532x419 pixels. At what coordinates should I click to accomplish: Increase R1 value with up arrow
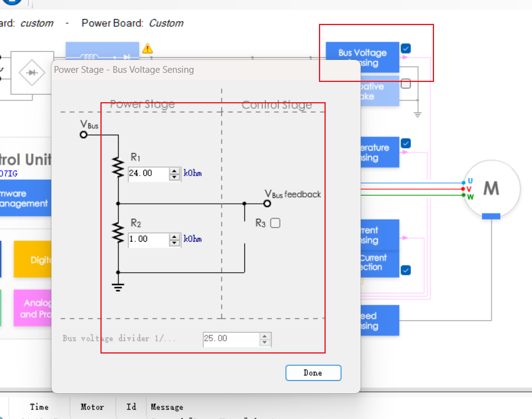[174, 170]
